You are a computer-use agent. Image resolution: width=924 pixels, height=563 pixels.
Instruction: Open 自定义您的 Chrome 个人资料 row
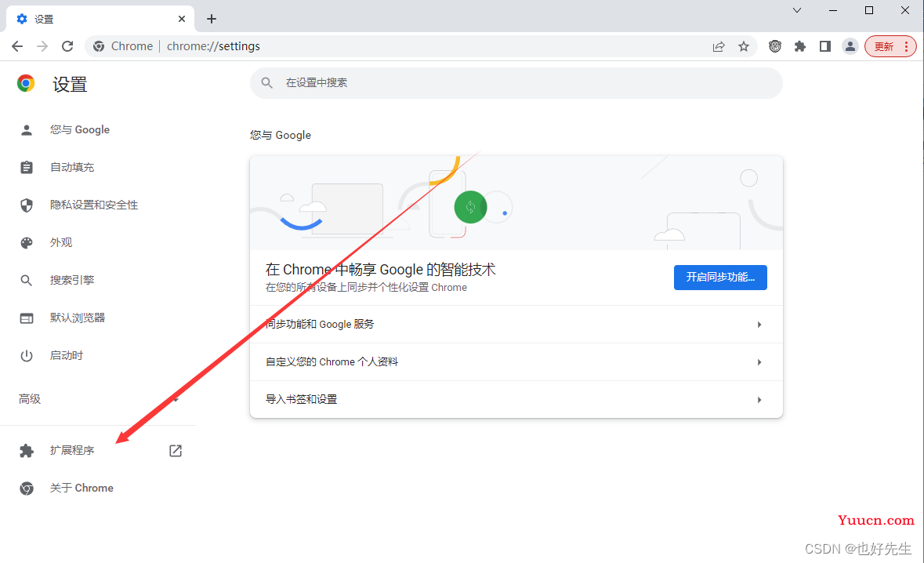(516, 362)
